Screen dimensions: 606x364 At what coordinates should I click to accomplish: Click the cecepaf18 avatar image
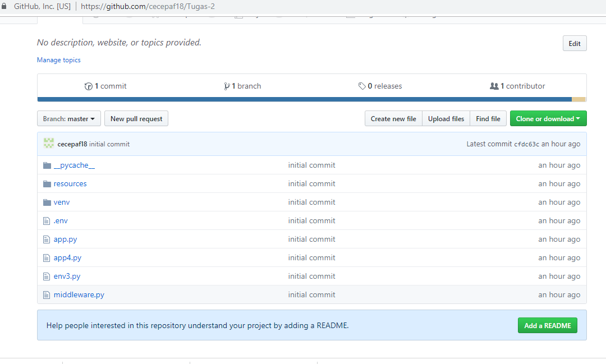tap(49, 144)
